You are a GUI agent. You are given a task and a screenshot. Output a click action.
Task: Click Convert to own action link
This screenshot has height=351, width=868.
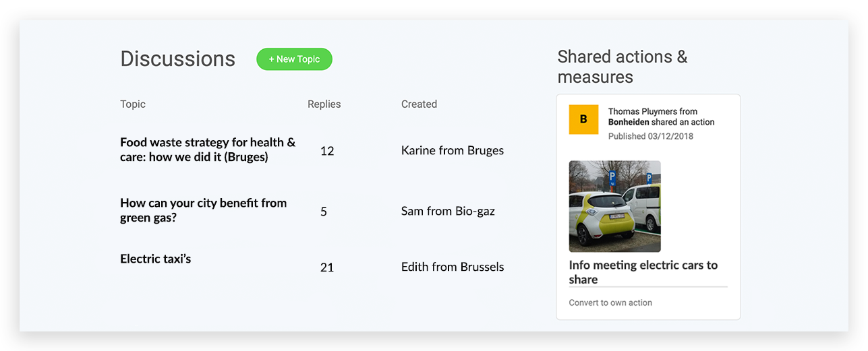pos(610,302)
